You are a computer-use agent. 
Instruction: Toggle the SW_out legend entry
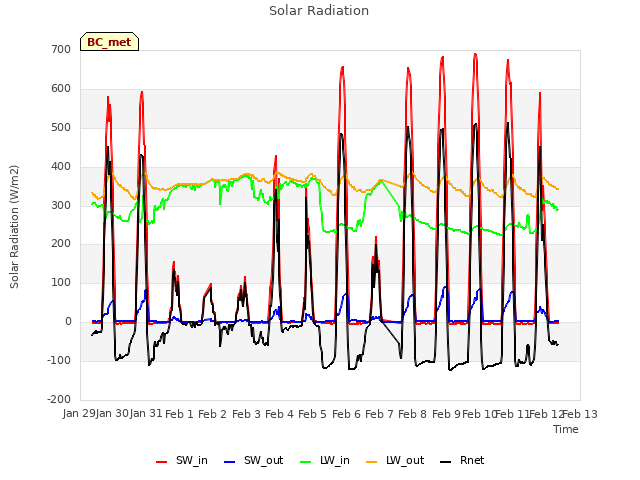point(253,461)
